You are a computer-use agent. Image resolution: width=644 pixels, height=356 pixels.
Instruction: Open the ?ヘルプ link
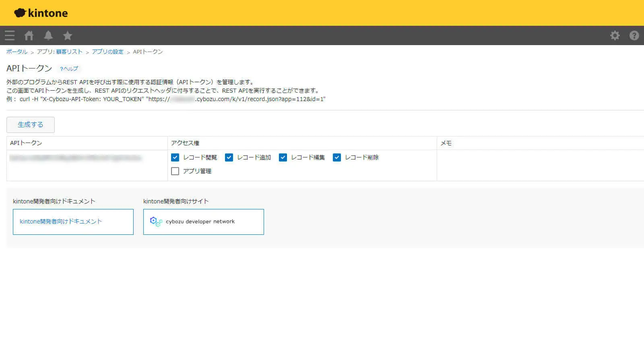69,69
